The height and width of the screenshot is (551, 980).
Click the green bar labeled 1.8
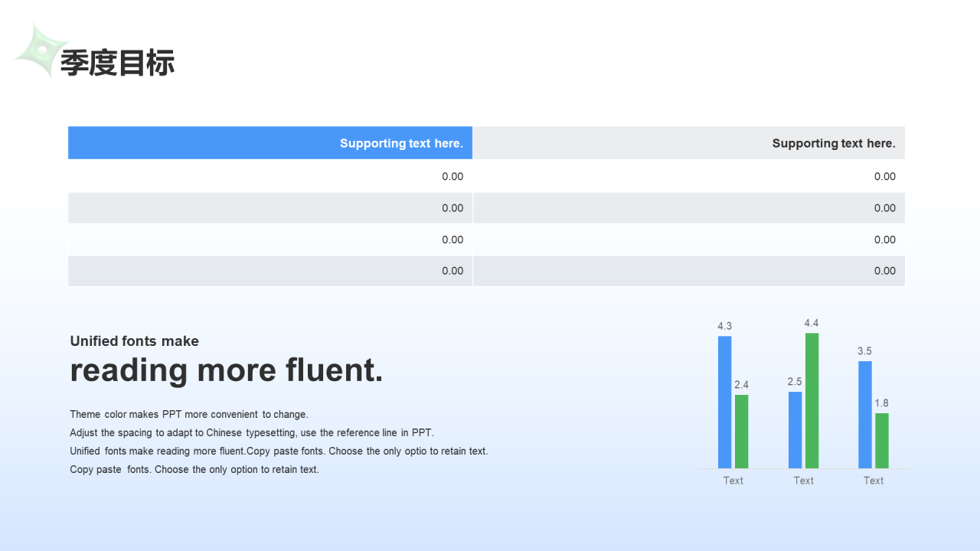click(x=882, y=440)
